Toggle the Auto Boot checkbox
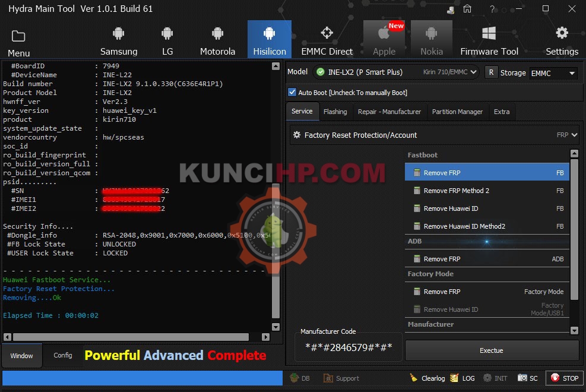Image resolution: width=586 pixels, height=392 pixels. pos(292,92)
